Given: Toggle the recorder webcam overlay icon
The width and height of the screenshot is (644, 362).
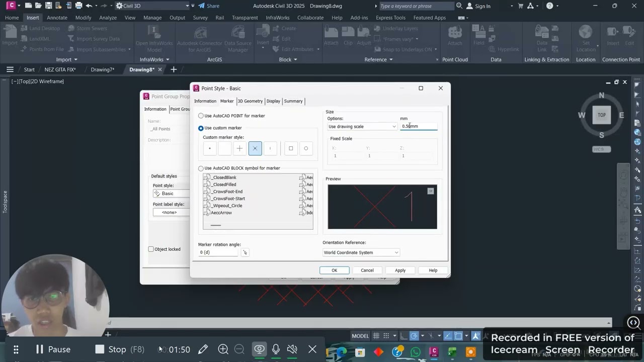Looking at the screenshot, I should pyautogui.click(x=260, y=349).
